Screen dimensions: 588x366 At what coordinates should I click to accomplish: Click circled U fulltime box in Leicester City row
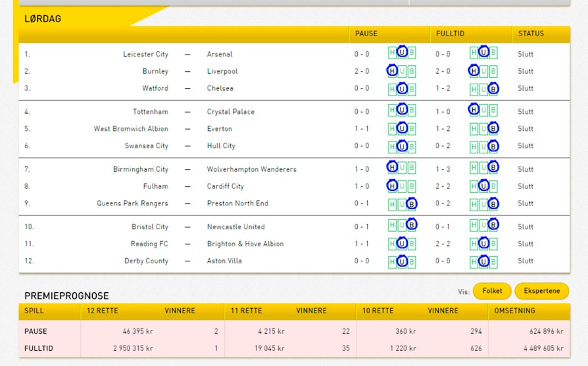(x=483, y=52)
